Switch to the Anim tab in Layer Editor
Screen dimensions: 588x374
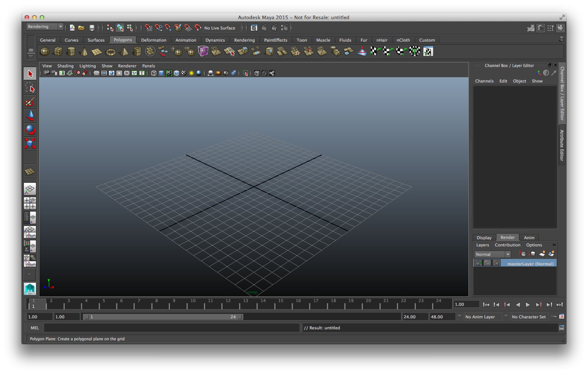528,237
